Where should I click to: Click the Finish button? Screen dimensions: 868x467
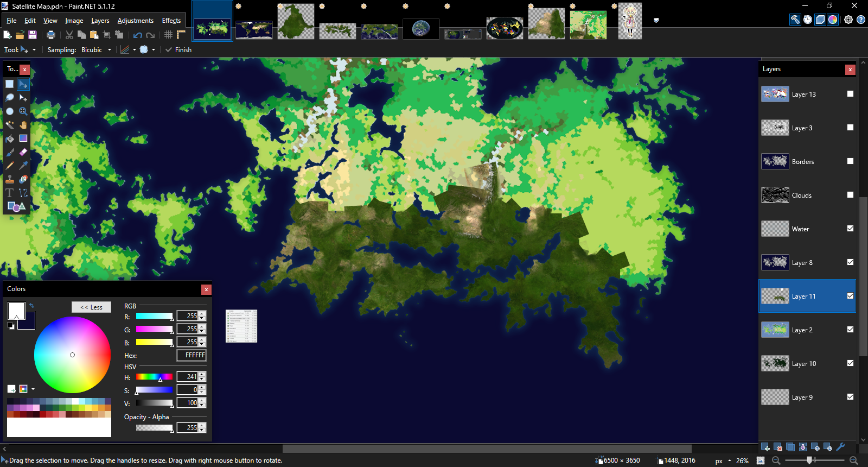click(x=178, y=50)
